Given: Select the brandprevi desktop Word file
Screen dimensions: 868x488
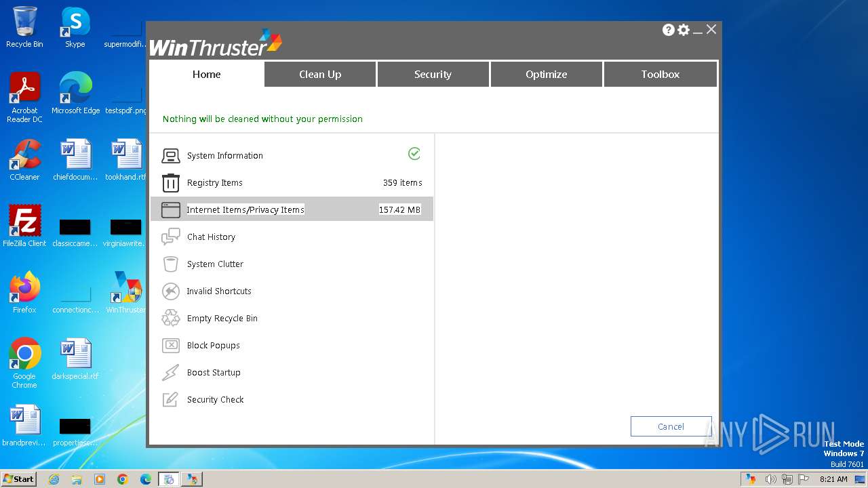Looking at the screenshot, I should pos(24,426).
